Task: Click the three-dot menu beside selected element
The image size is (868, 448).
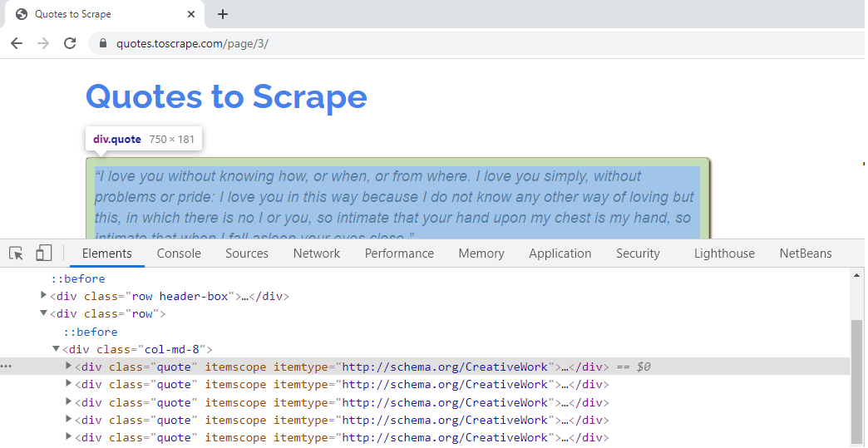Action: pyautogui.click(x=6, y=367)
